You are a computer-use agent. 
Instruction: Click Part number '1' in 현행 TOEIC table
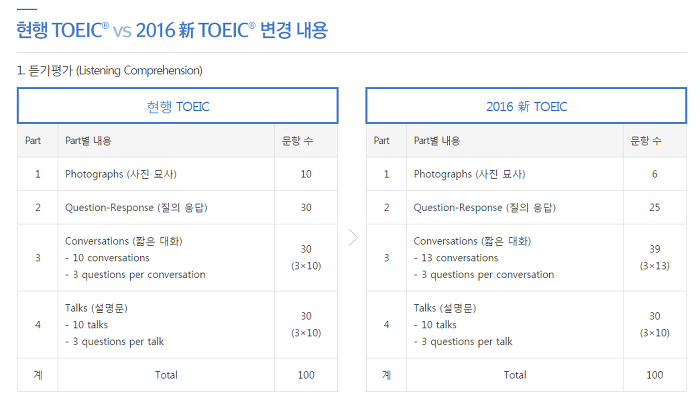tap(38, 174)
